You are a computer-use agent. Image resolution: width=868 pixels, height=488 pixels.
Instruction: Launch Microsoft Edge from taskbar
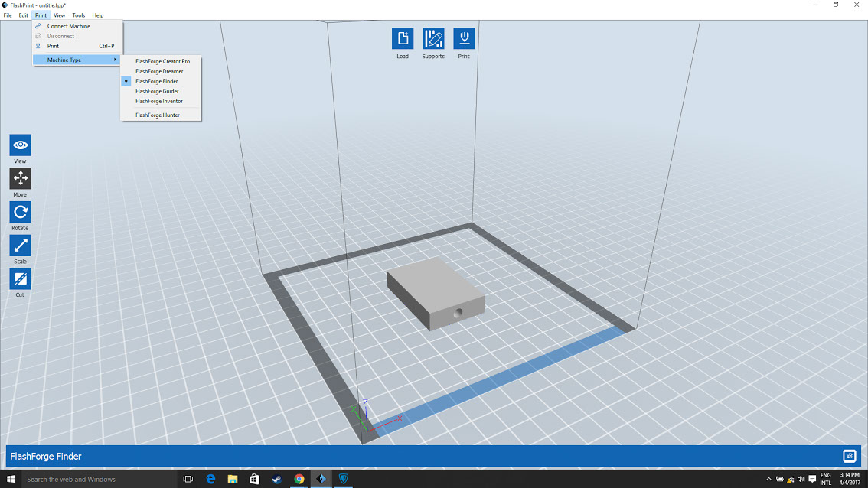click(x=210, y=479)
